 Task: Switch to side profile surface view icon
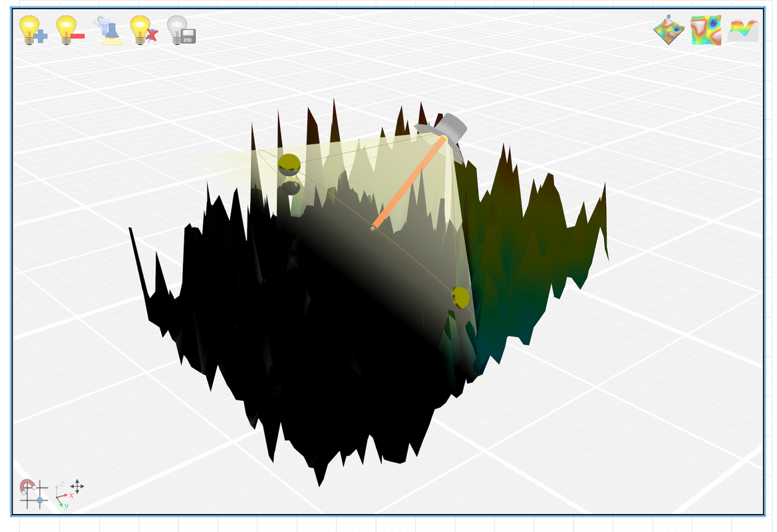(x=743, y=30)
